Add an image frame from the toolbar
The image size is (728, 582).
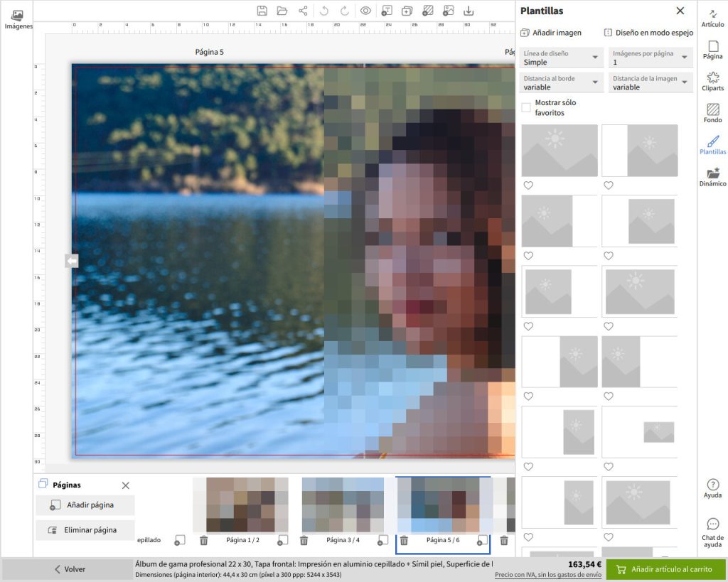click(x=407, y=11)
